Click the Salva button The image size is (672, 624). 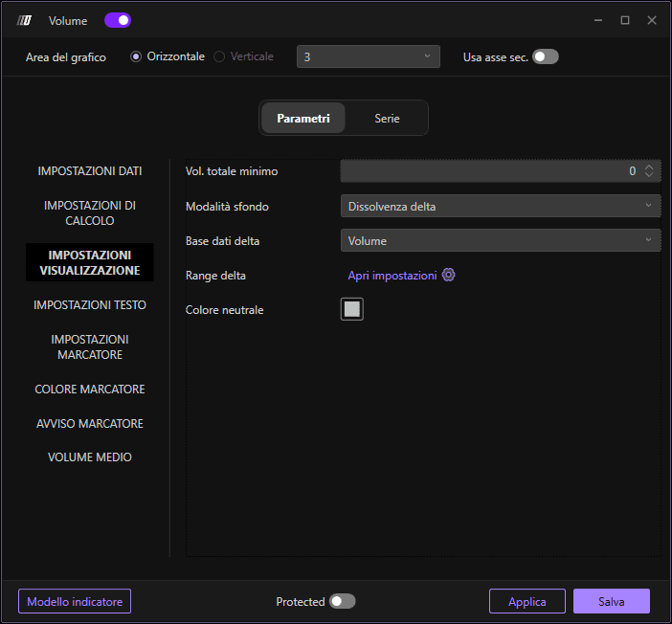tap(612, 601)
